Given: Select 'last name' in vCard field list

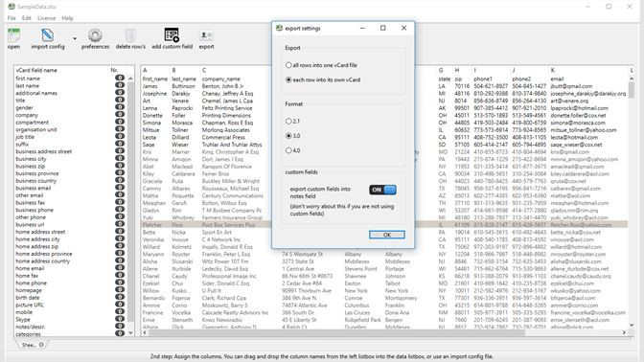Looking at the screenshot, I should 27,86.
